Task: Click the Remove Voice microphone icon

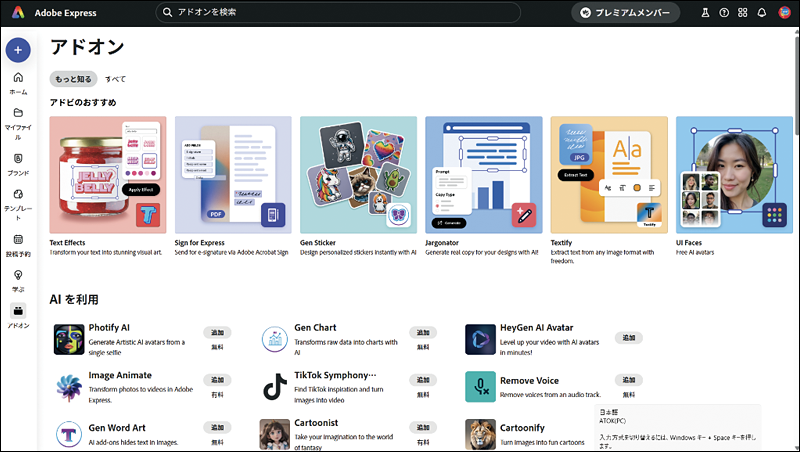Action: coord(480,387)
